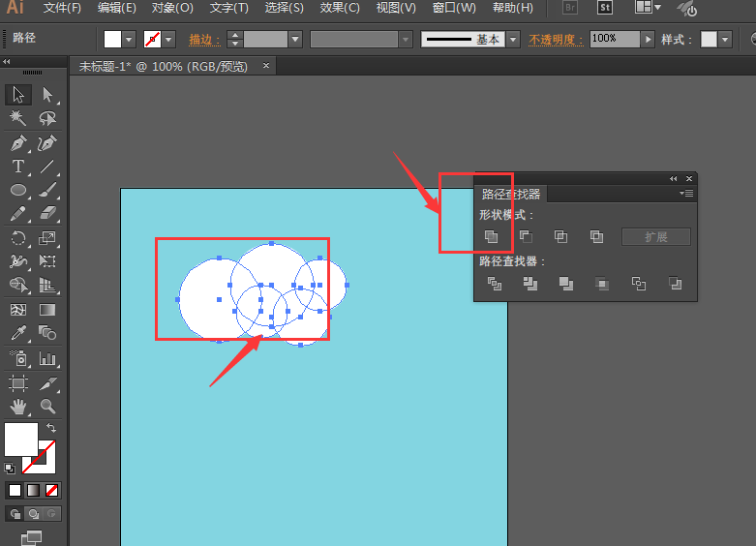Screen dimensions: 756x546
Task: Click the Unite shape mode button
Action: (x=491, y=236)
